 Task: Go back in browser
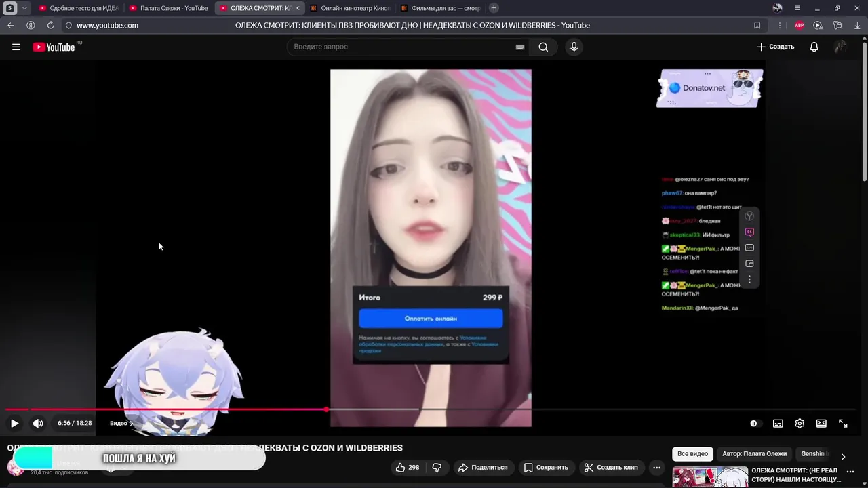point(10,25)
